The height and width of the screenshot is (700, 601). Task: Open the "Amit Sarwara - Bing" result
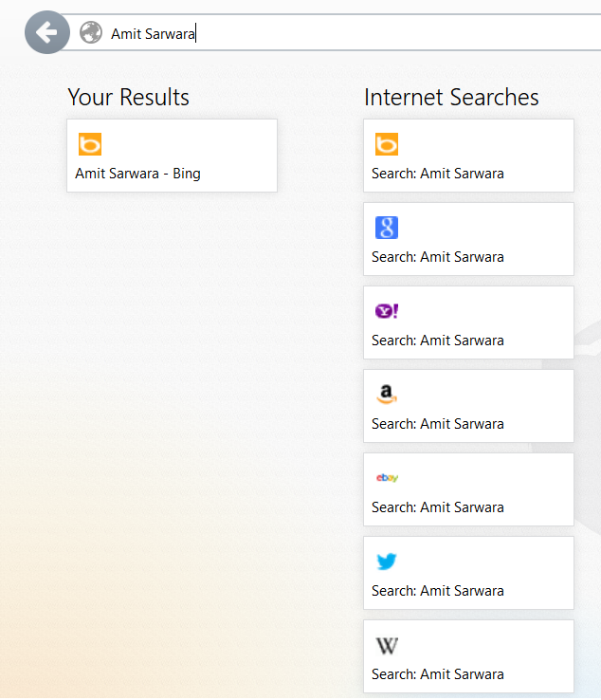click(138, 174)
